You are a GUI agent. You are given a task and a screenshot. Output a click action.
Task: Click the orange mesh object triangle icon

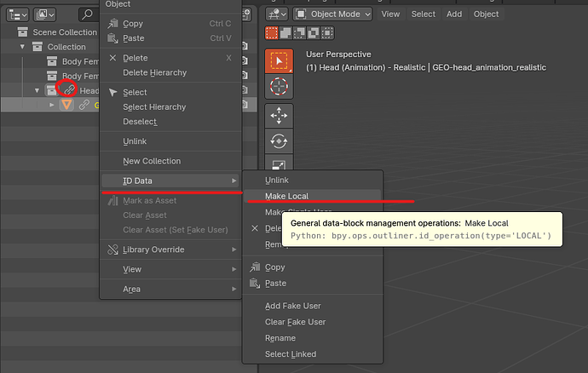(x=66, y=105)
